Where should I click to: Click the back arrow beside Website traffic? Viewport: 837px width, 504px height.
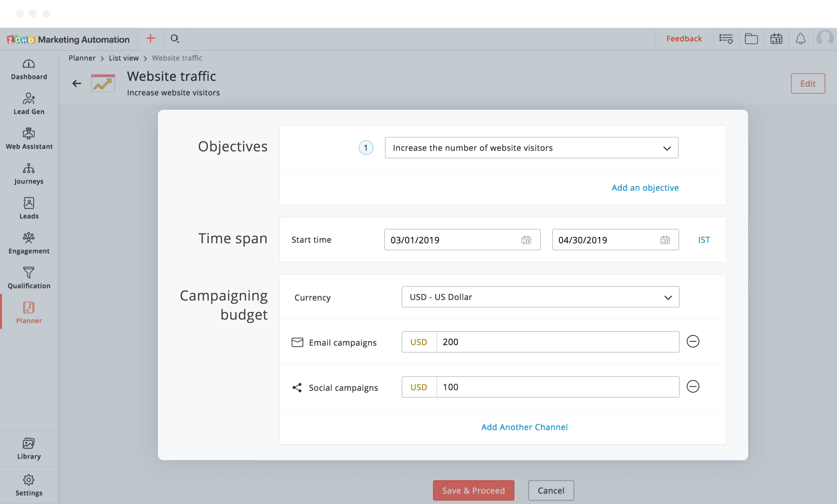[77, 84]
